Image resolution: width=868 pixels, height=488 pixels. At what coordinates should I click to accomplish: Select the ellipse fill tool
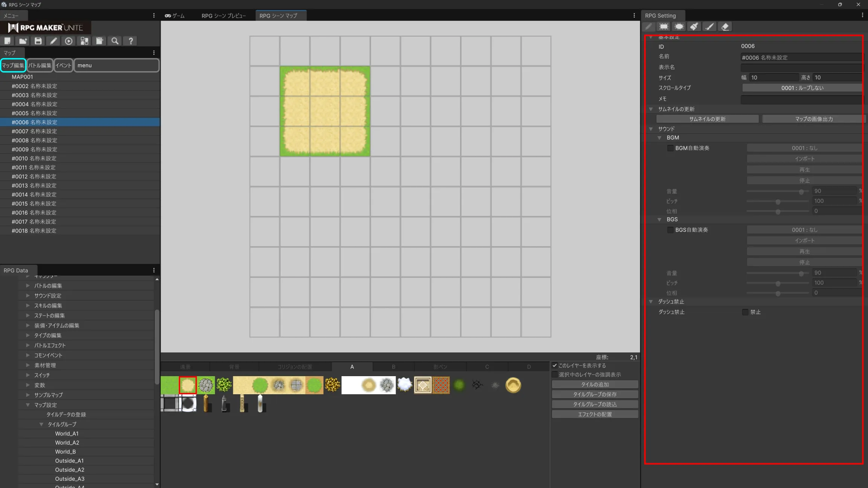coord(679,27)
